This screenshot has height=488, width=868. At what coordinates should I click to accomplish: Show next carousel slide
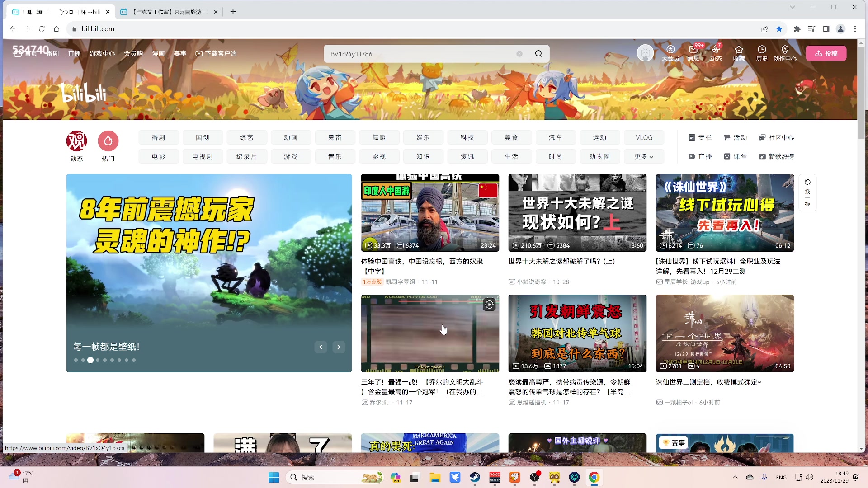pyautogui.click(x=339, y=347)
